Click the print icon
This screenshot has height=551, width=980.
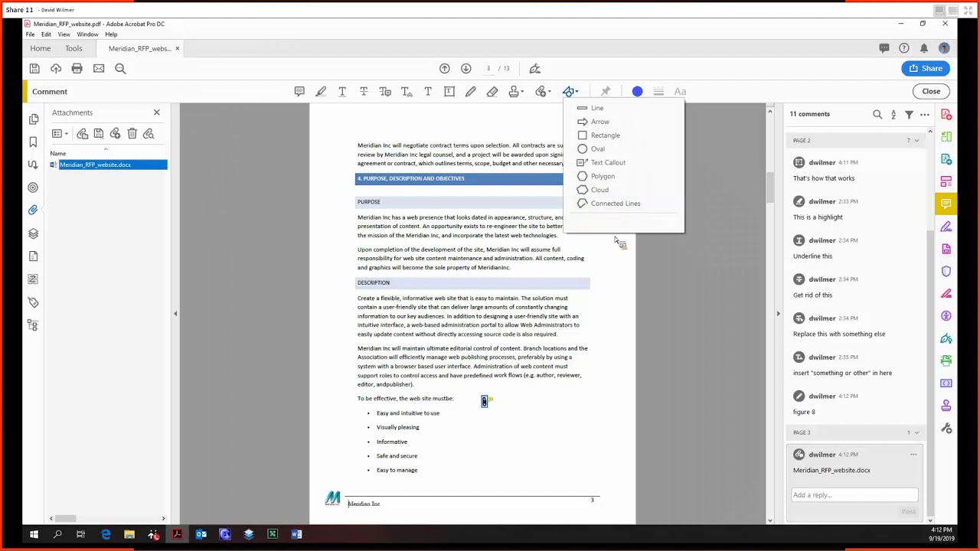77,68
